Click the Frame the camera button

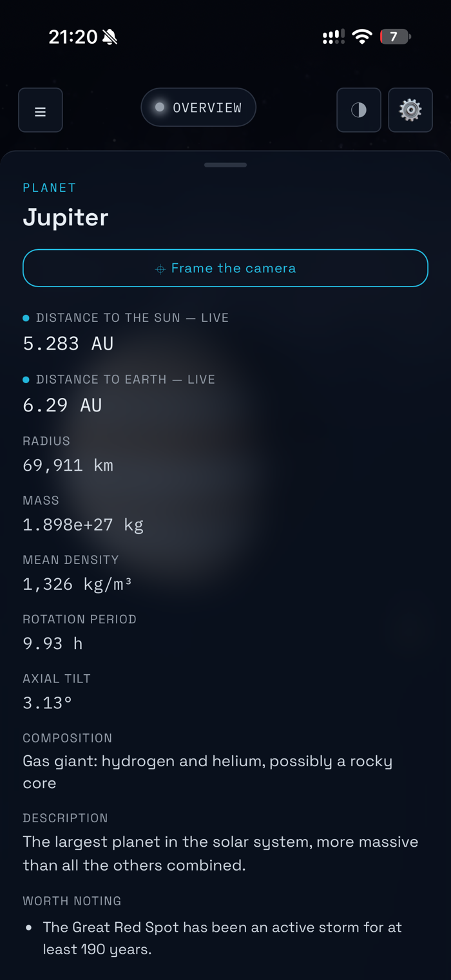click(x=225, y=268)
